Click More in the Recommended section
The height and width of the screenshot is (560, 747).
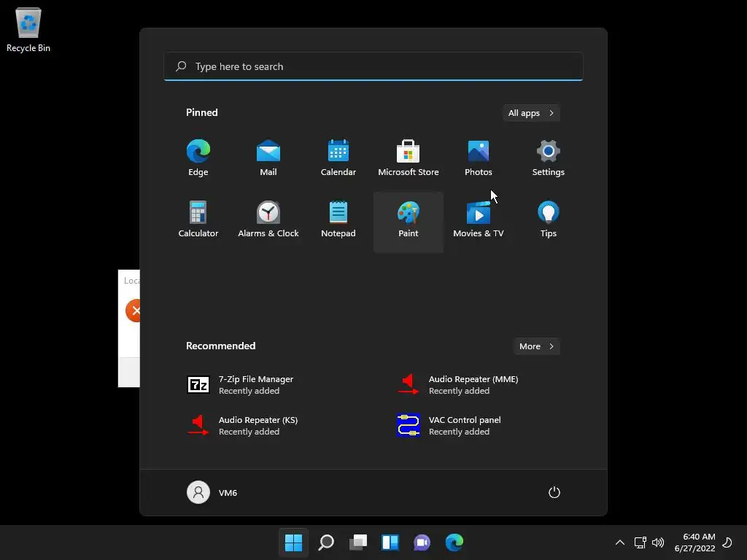(x=536, y=346)
